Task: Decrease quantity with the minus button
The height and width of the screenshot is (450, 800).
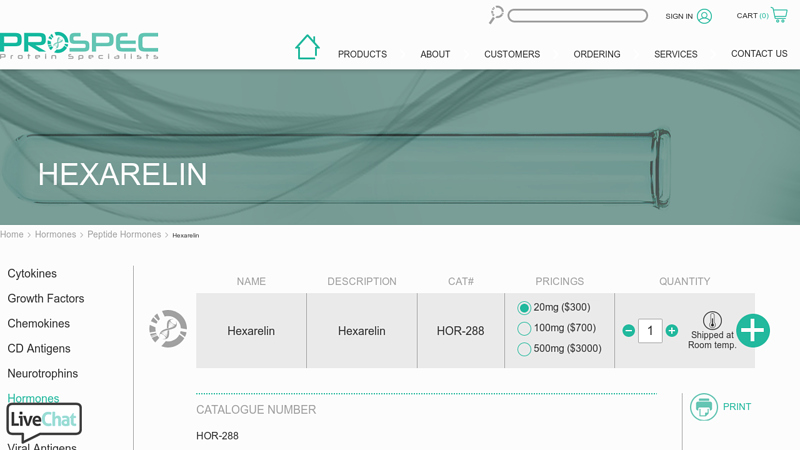Action: point(628,331)
